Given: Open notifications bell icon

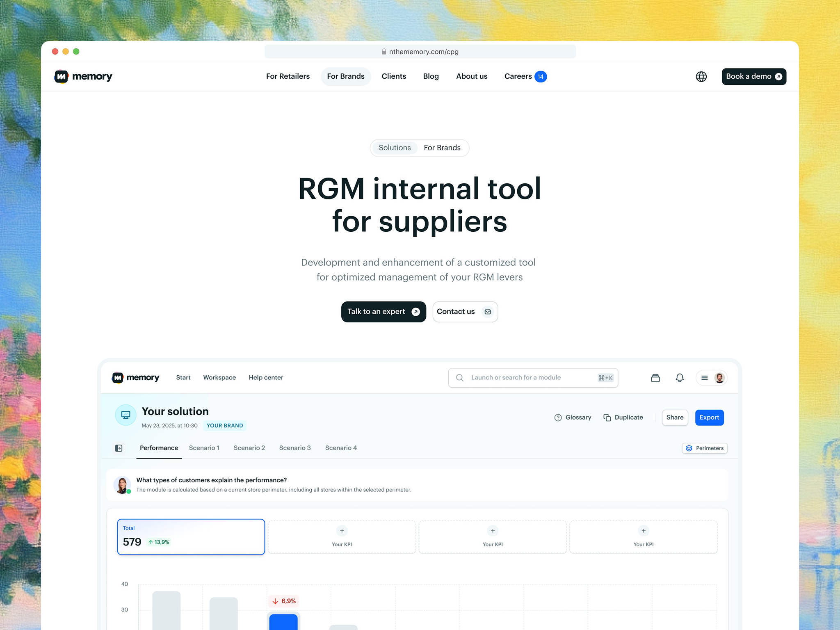Looking at the screenshot, I should coord(680,378).
